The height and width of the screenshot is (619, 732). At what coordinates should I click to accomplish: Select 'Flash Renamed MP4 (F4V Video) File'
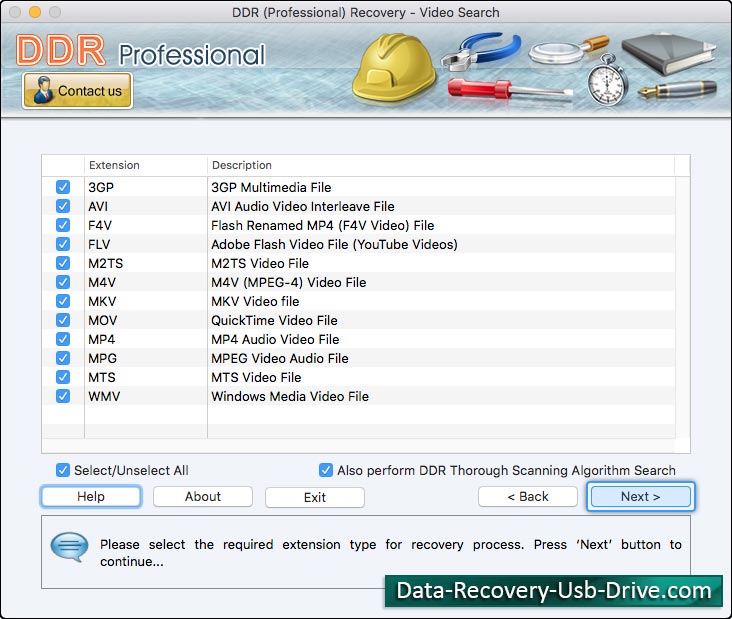(323, 225)
